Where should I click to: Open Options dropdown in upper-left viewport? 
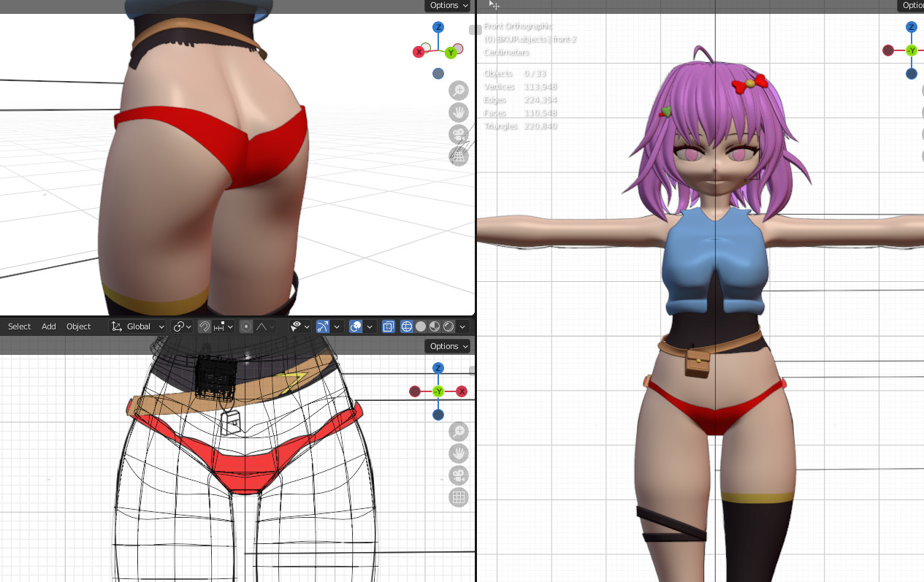[448, 5]
